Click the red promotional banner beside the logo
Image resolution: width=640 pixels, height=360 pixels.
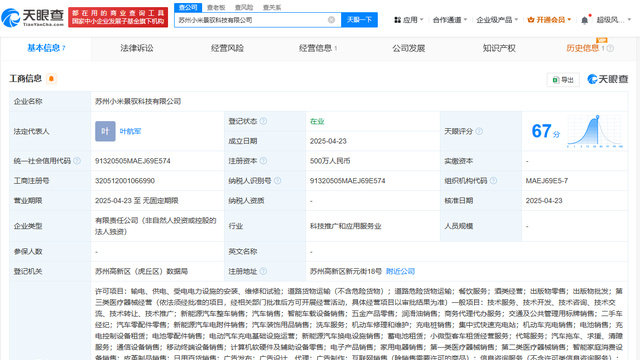[118, 17]
